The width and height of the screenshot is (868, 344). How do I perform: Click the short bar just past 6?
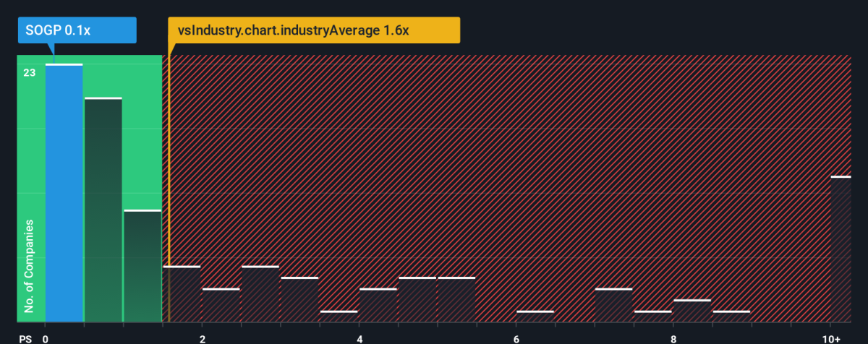click(535, 317)
